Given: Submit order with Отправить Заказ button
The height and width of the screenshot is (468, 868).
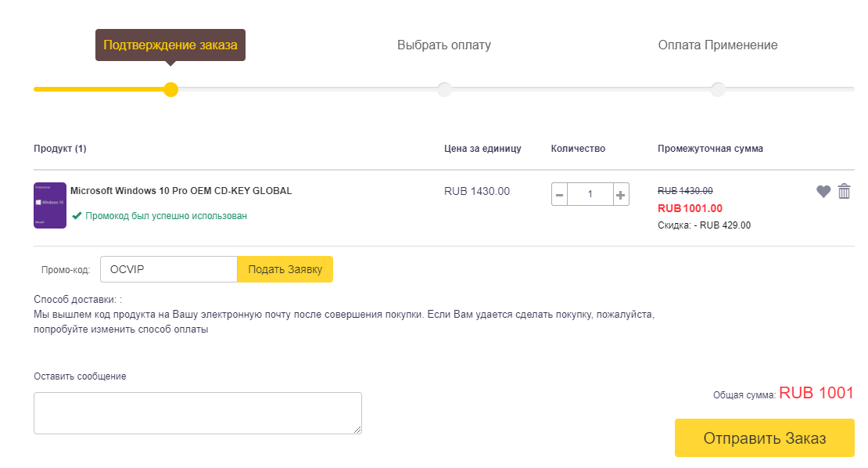Looking at the screenshot, I should pos(764,438).
